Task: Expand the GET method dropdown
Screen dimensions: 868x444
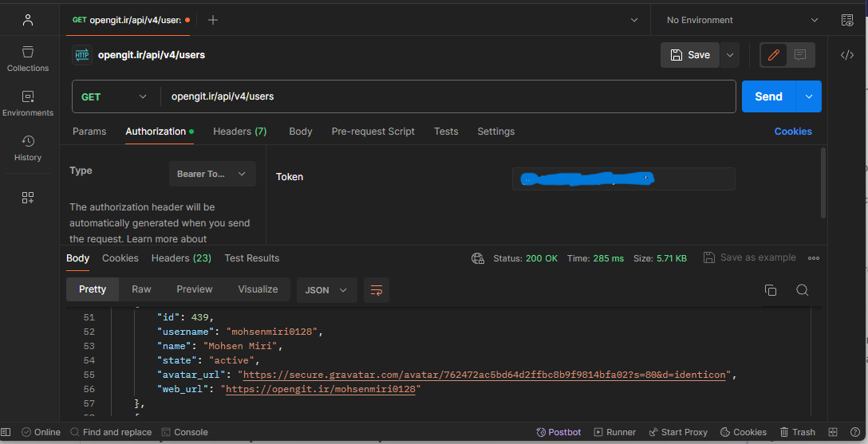Action: point(115,96)
